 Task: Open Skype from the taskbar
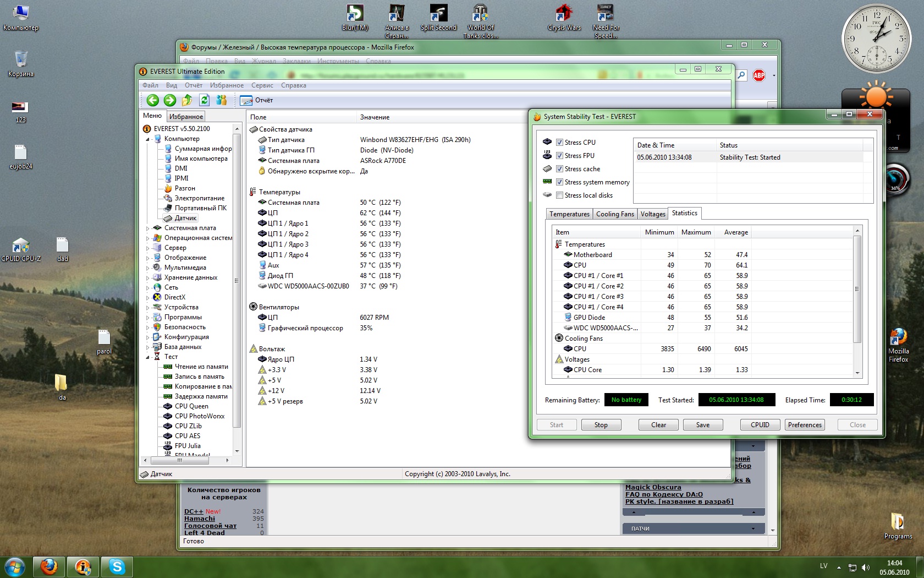117,566
